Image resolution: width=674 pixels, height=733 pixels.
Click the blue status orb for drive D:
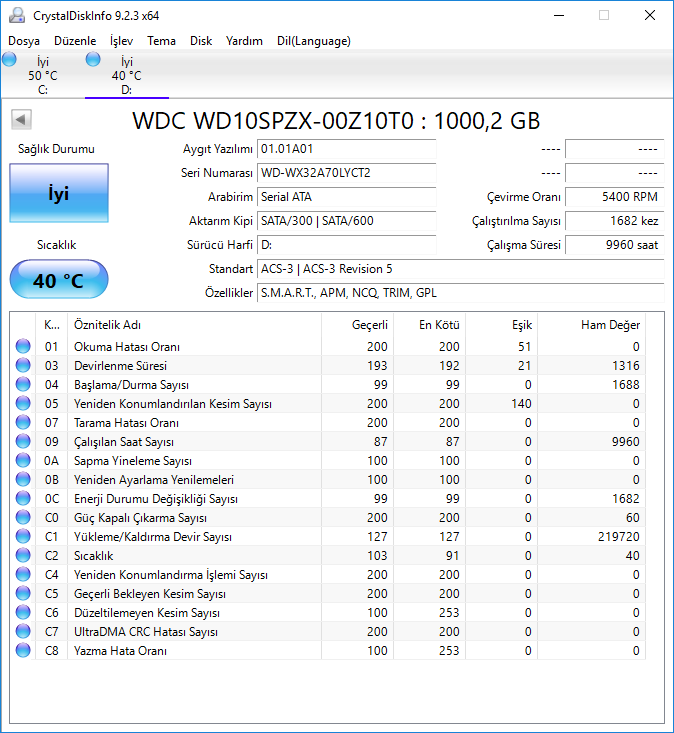(x=93, y=60)
